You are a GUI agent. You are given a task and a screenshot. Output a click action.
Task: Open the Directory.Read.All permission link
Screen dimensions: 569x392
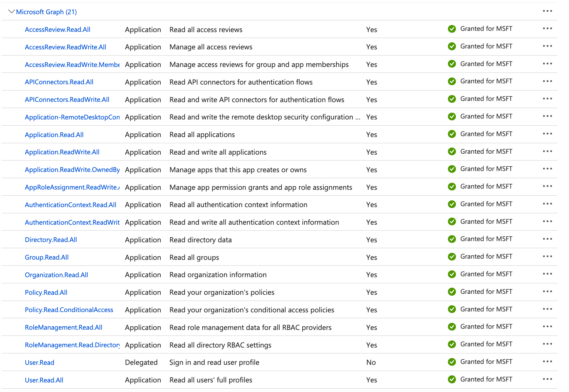click(51, 240)
